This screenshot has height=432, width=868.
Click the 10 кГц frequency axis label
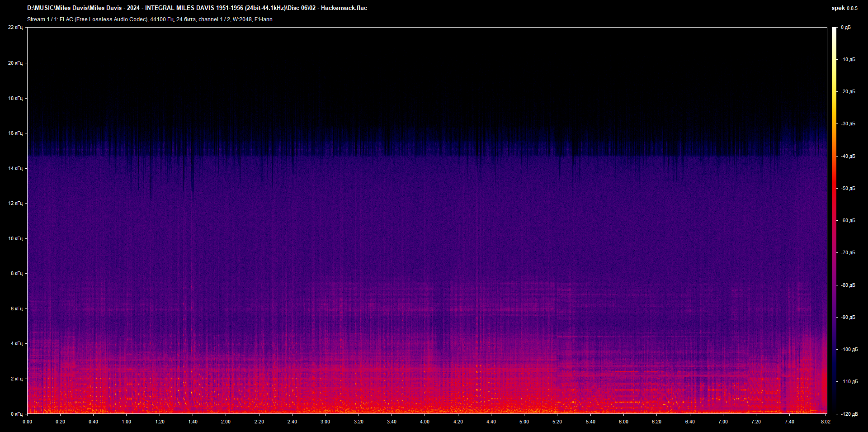[x=15, y=238]
